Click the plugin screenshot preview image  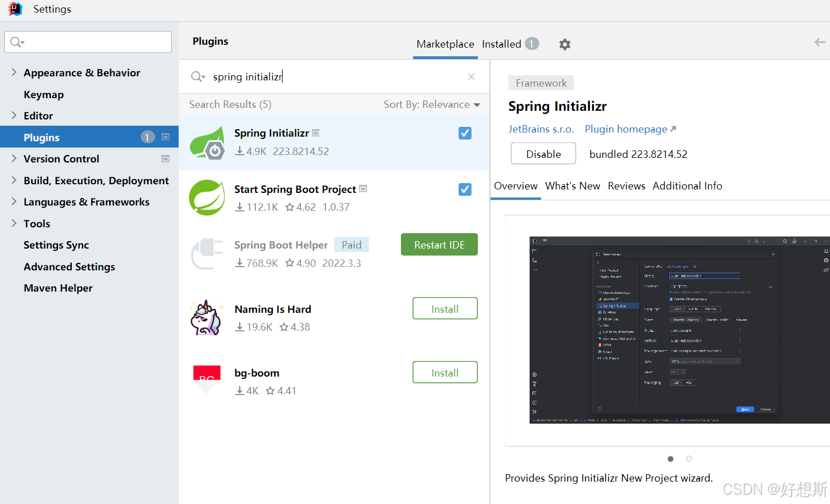click(680, 330)
